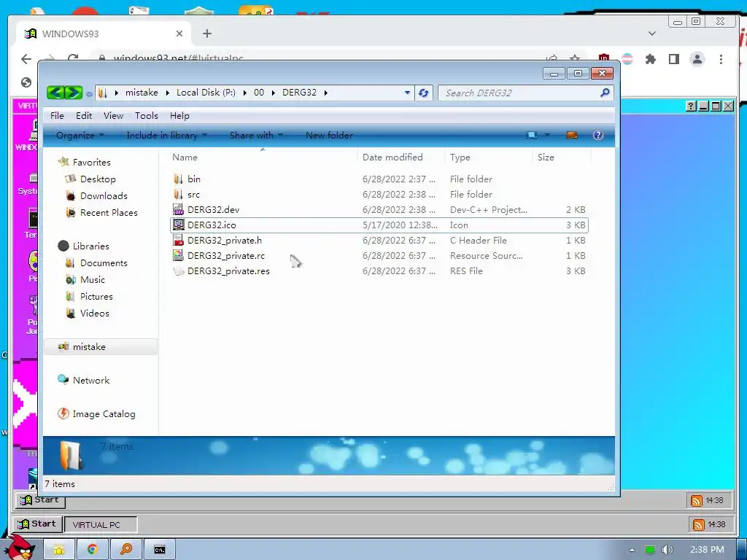Open Desktop in navigation pane
The image size is (747, 560).
[x=98, y=179]
